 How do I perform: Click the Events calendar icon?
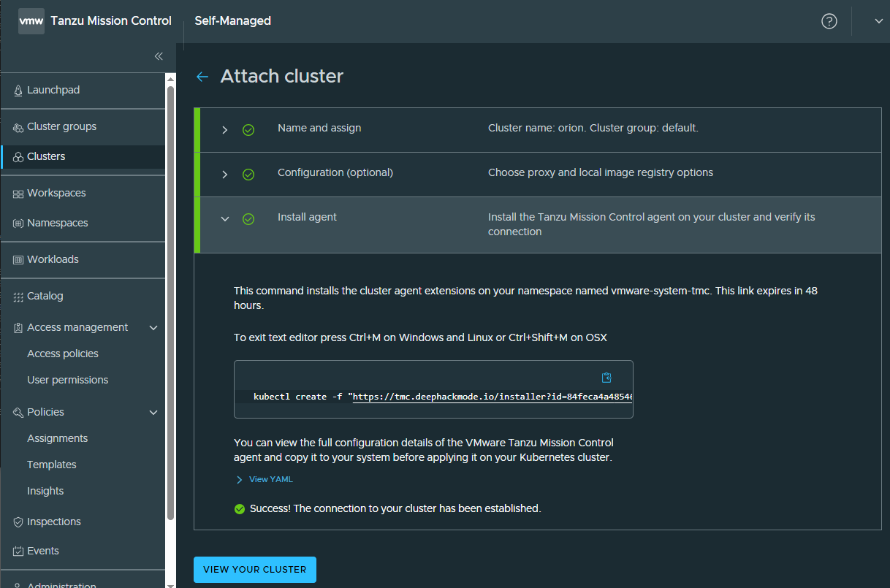click(x=18, y=551)
